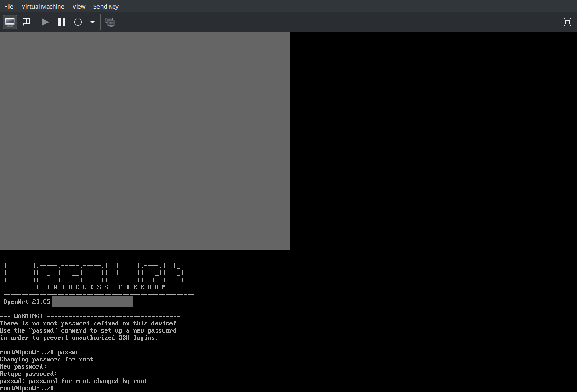The width and height of the screenshot is (577, 392).
Task: Click the 'Retype password:' line
Action: (x=29, y=374)
